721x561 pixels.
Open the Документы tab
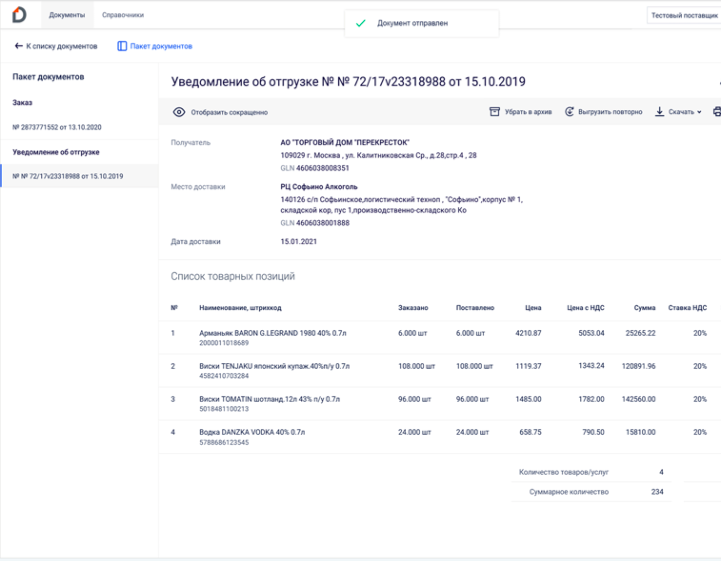pos(67,16)
